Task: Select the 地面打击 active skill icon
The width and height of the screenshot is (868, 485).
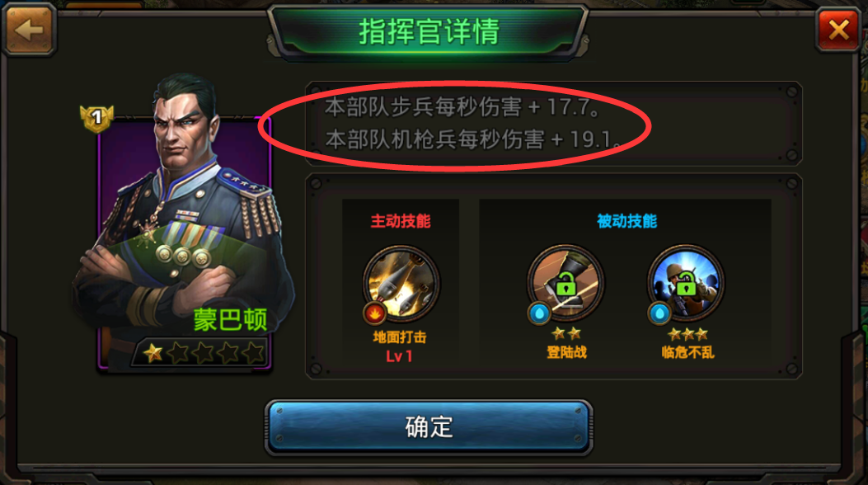Action: [x=401, y=284]
